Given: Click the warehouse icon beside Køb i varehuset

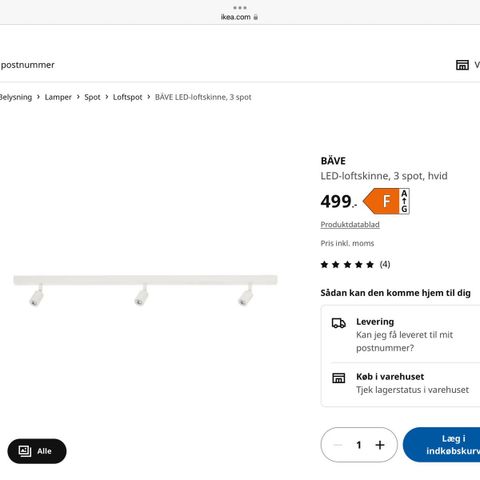Looking at the screenshot, I should pos(339,378).
